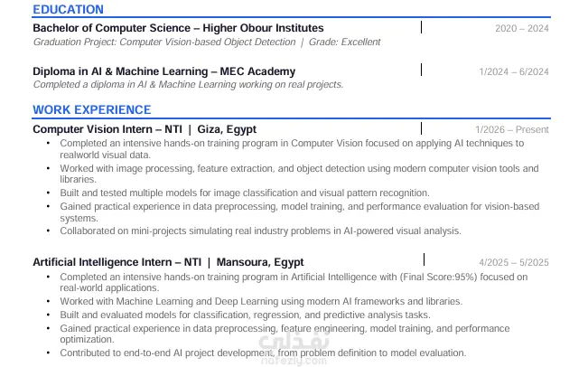Click the 1/2026 – Present date
Image resolution: width=588 pixels, height=367 pixels.
512,130
